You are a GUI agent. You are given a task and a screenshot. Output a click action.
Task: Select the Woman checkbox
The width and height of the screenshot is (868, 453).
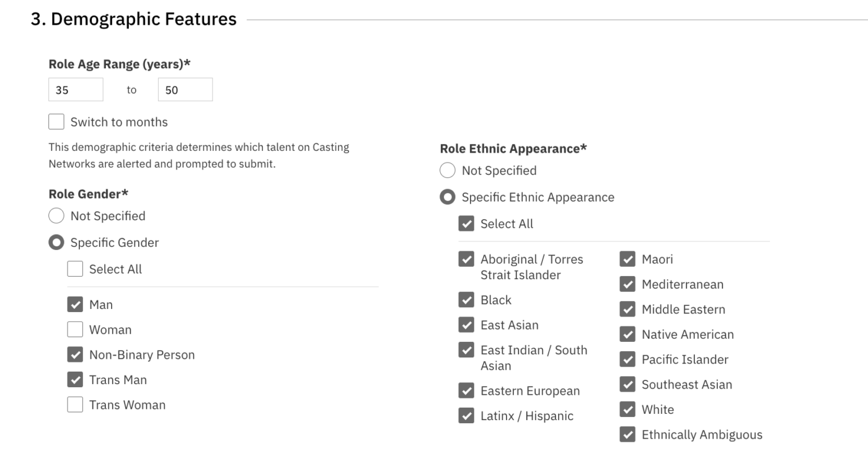pyautogui.click(x=74, y=330)
